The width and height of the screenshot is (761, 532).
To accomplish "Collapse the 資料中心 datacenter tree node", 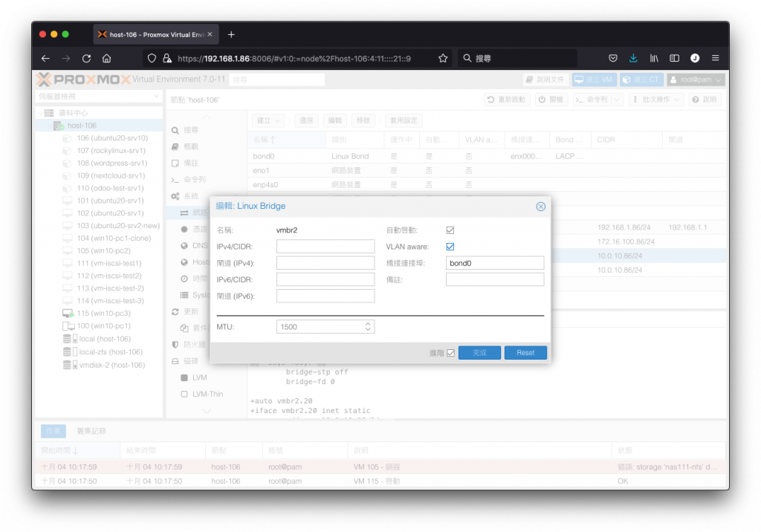I will (x=41, y=113).
